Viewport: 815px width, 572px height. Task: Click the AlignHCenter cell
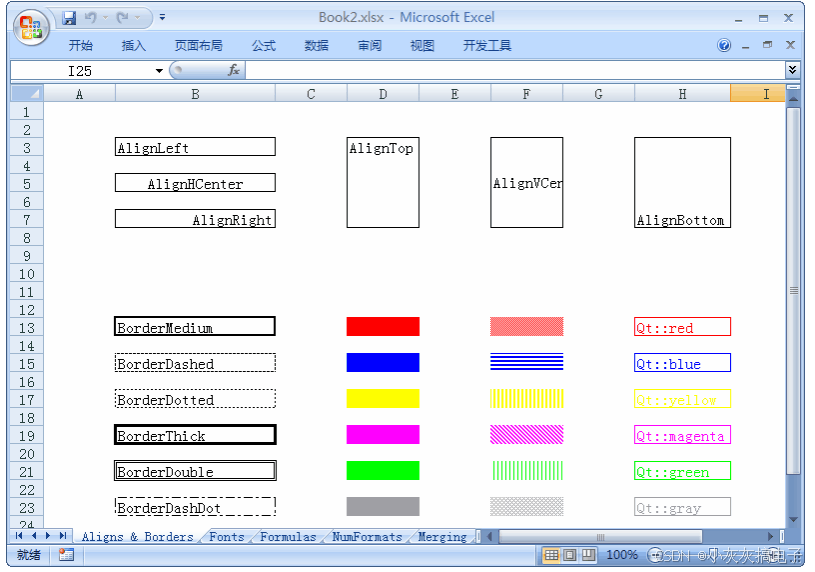point(195,183)
